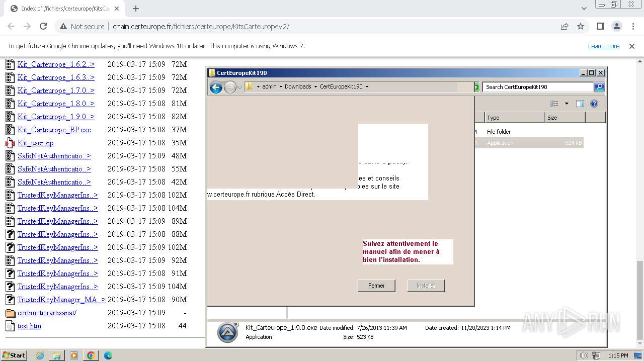Expand admin breadcrumb dropdown arrow
The width and height of the screenshot is (644, 362).
[x=280, y=86]
